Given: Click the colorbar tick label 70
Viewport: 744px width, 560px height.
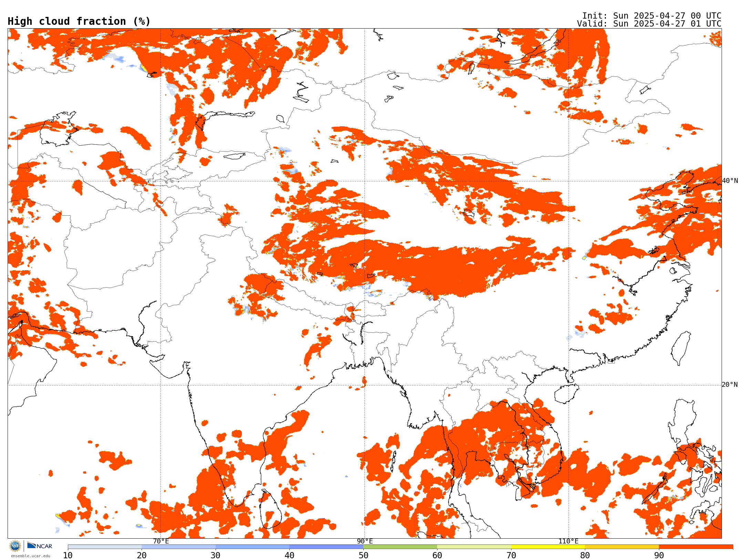Looking at the screenshot, I should coord(511,556).
